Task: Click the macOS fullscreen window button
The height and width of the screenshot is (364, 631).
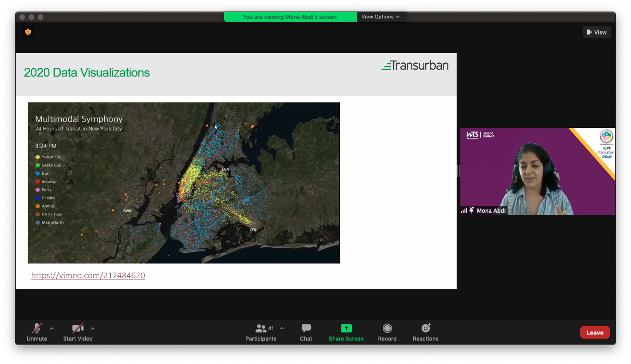Action: pyautogui.click(x=41, y=17)
